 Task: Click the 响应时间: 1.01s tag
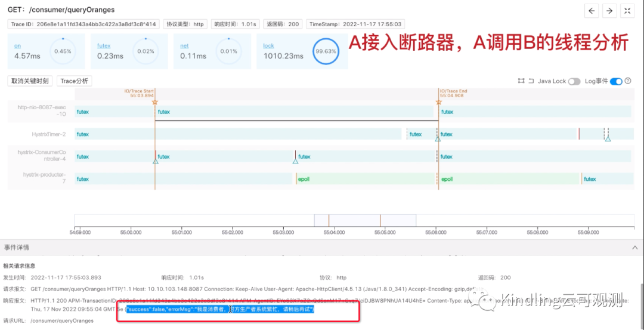[x=236, y=24]
